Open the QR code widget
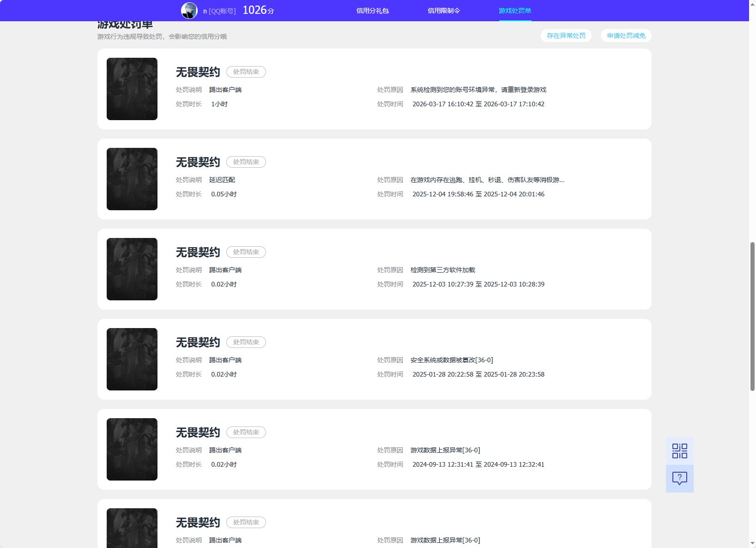This screenshot has width=756, height=548. coord(679,451)
